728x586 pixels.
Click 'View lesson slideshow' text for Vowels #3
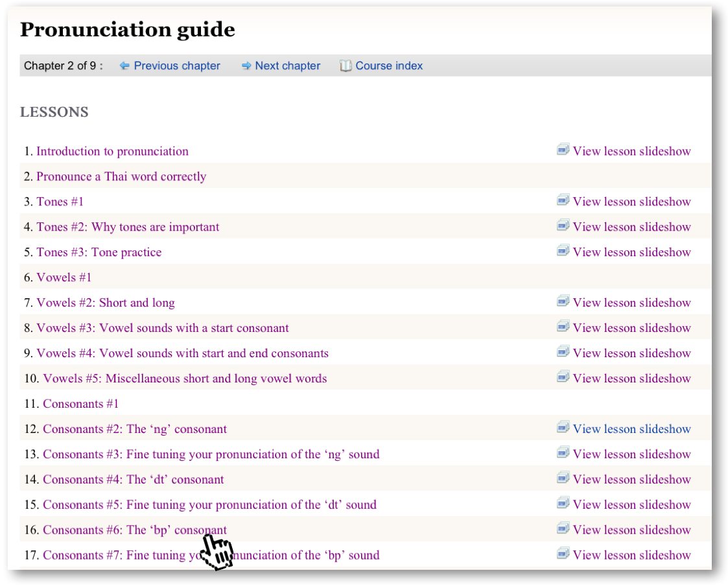tap(631, 328)
